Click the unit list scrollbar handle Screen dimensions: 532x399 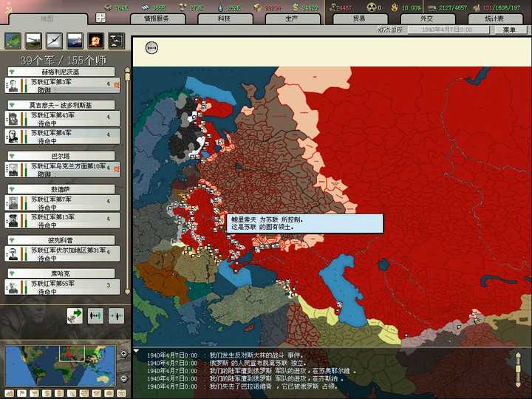pos(128,77)
